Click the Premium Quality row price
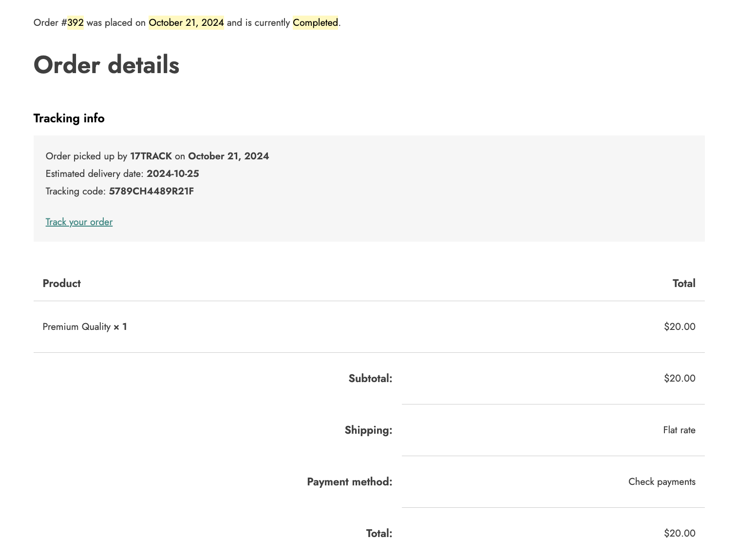 [x=679, y=327]
